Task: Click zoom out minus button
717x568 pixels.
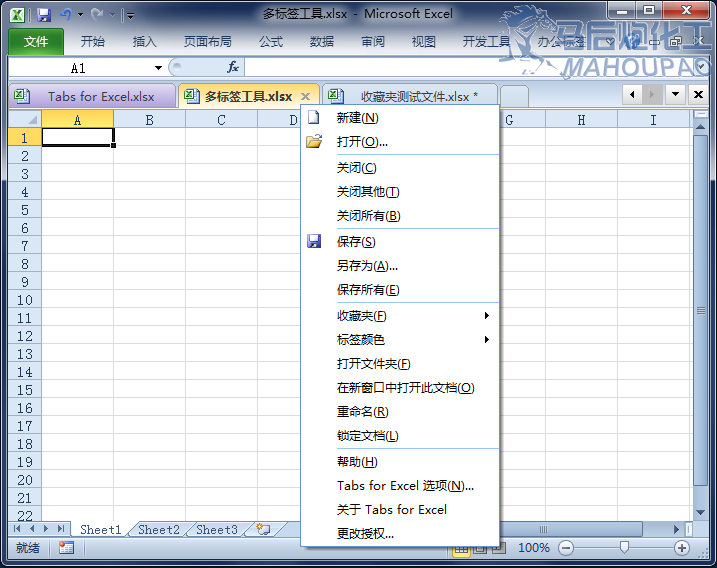Action: 566,548
